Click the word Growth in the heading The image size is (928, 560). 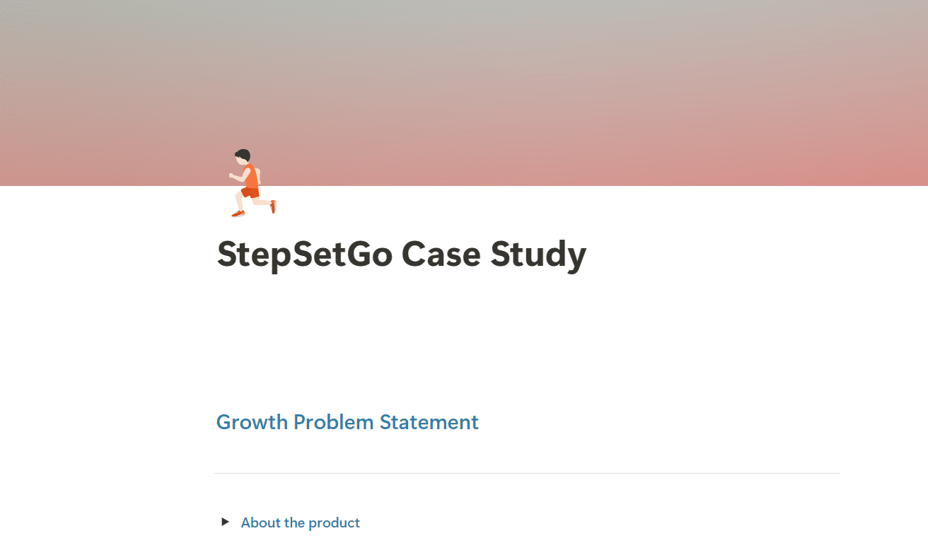(x=252, y=422)
